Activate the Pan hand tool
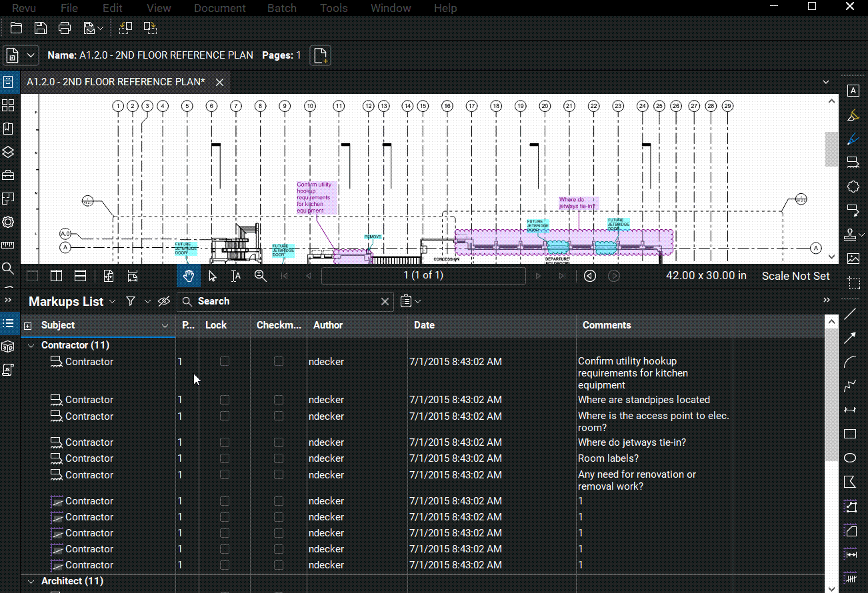This screenshot has width=868, height=593. pos(189,276)
